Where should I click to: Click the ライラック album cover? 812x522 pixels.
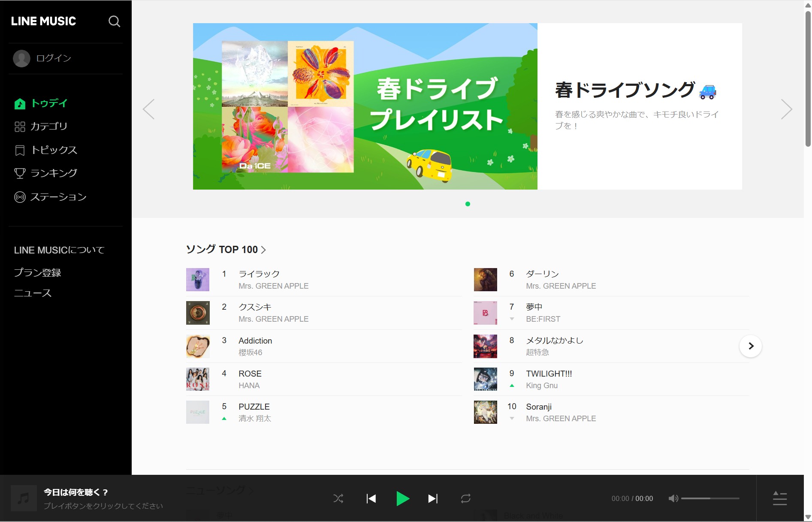point(198,280)
